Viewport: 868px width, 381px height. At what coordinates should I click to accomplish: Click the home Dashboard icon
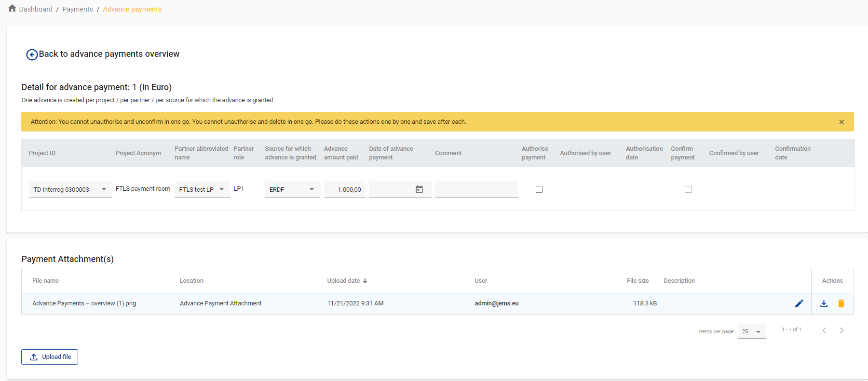point(12,9)
